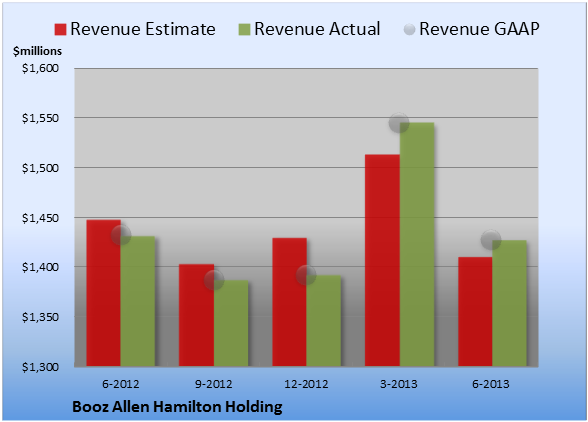Click the GAAP marker for 9-2012
This screenshot has height=422, width=588.
click(x=214, y=280)
